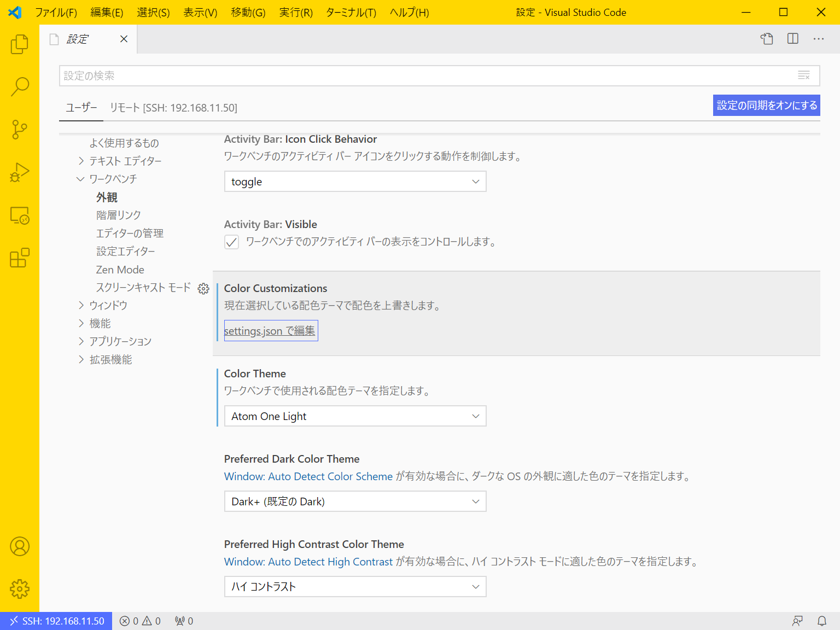This screenshot has width=840, height=630.
Task: Select 階層リンク in settings tree
Action: (x=119, y=215)
